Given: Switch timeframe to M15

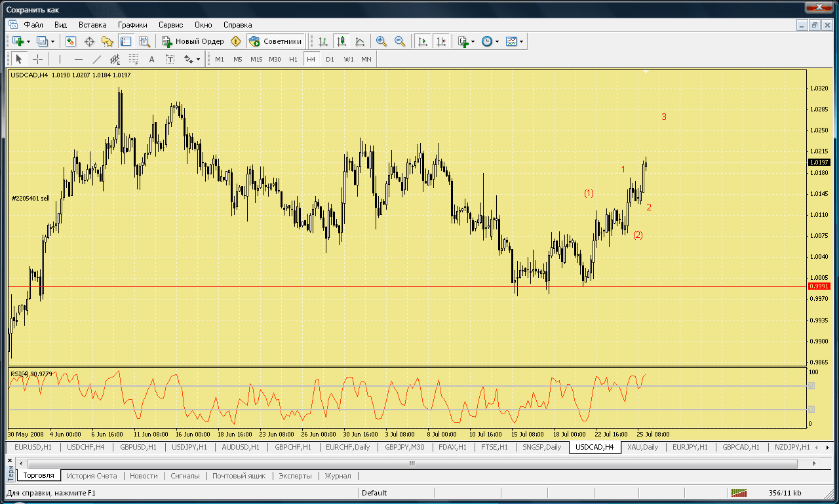Looking at the screenshot, I should [x=256, y=59].
